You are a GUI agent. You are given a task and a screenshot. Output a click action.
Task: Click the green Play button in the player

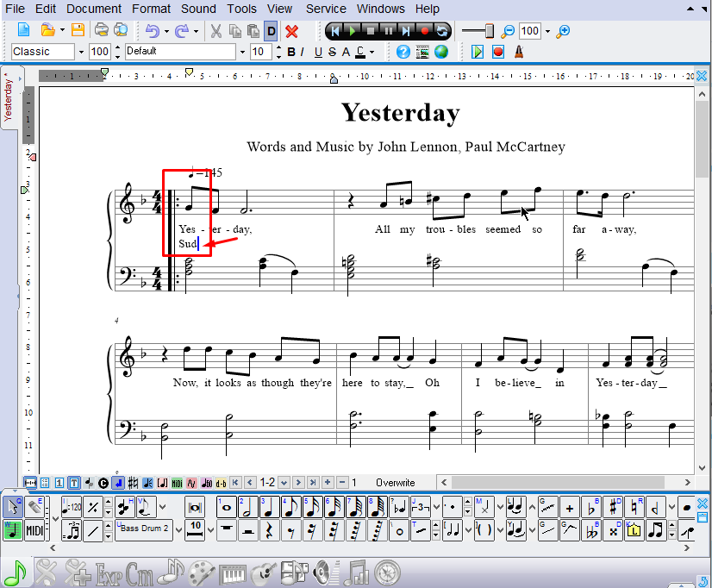(x=352, y=31)
